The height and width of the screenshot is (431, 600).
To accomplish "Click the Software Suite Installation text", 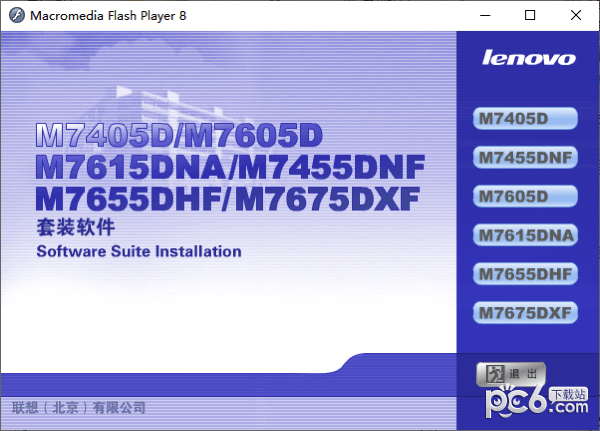I will pyautogui.click(x=139, y=251).
